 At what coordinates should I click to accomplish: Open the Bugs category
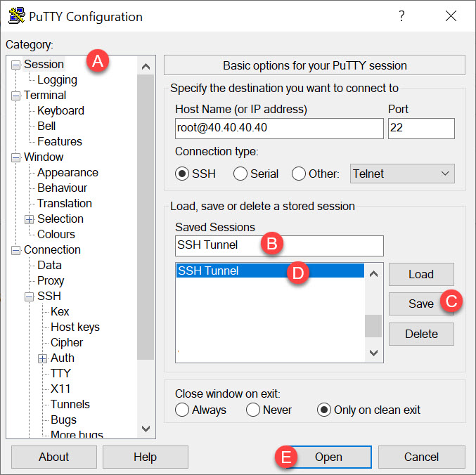click(x=63, y=420)
